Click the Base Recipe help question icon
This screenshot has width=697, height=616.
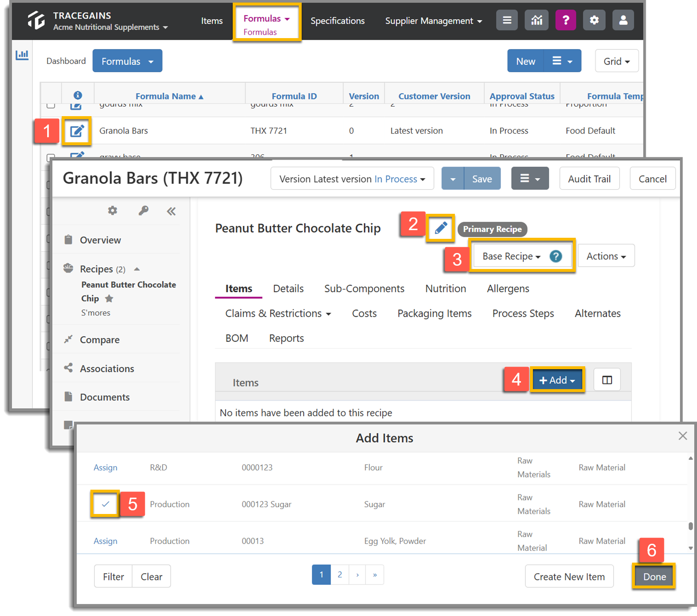(555, 256)
